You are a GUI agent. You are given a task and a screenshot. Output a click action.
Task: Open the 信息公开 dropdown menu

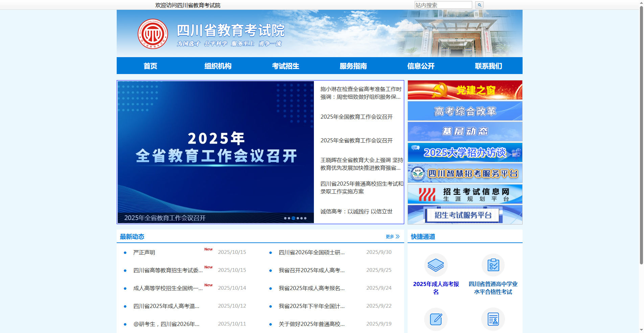(421, 66)
